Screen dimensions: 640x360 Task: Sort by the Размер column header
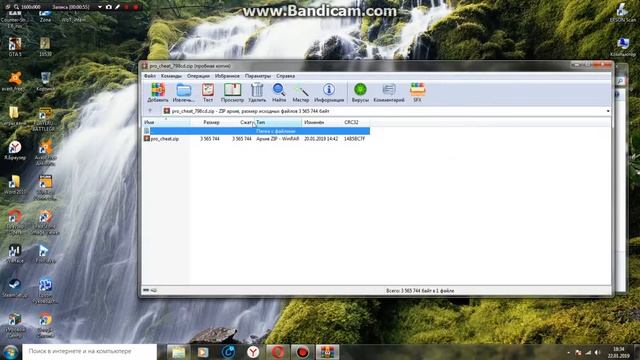(206, 122)
